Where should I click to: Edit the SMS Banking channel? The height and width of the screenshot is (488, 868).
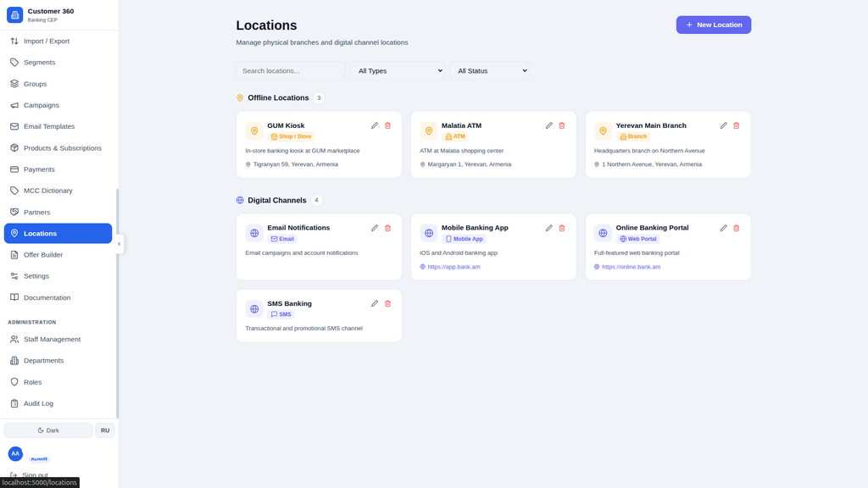coord(375,304)
